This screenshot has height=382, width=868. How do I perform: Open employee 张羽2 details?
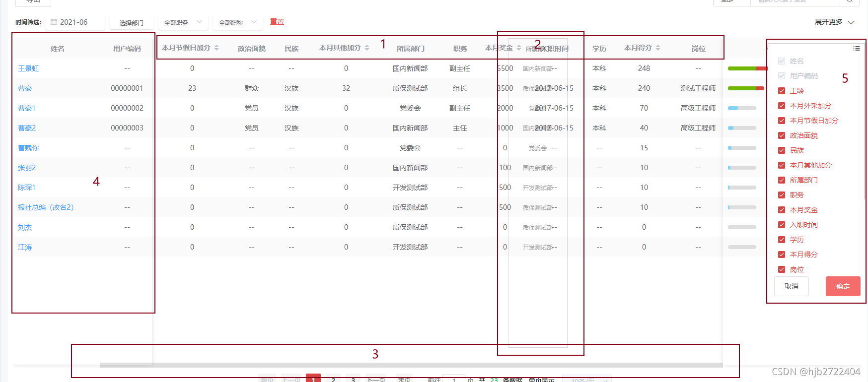coord(27,168)
